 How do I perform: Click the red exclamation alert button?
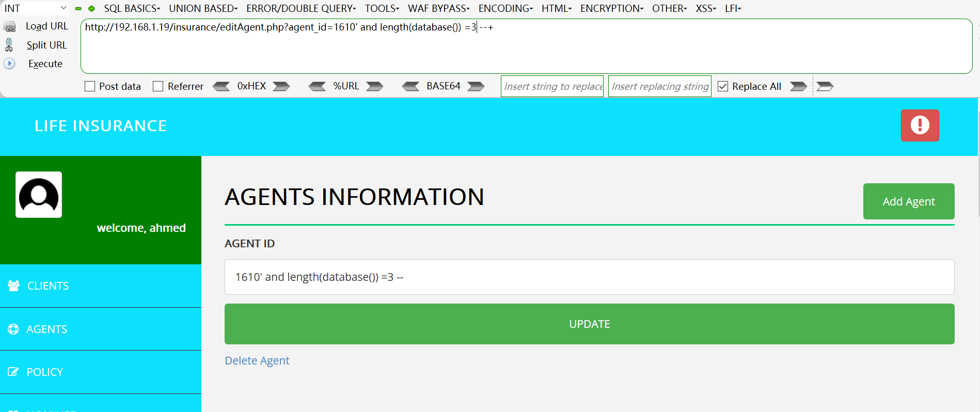tap(920, 125)
